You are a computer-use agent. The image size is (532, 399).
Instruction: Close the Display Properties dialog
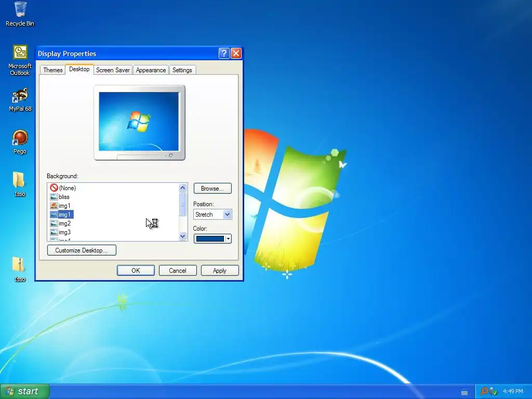pyautogui.click(x=236, y=54)
